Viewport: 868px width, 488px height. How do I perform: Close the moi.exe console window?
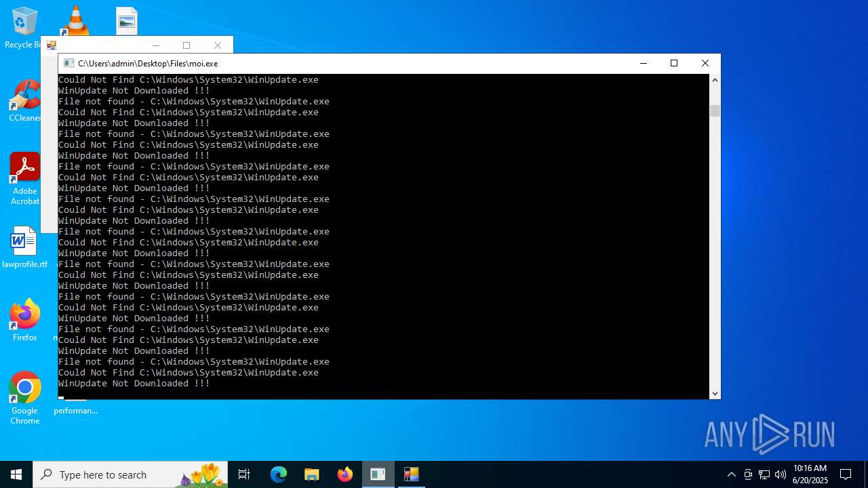click(705, 63)
